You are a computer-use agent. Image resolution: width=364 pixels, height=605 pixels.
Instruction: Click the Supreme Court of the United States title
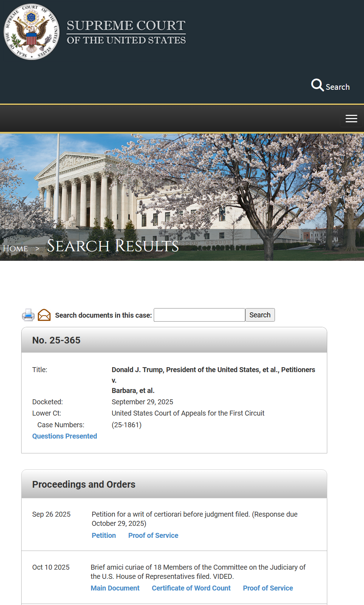[126, 32]
